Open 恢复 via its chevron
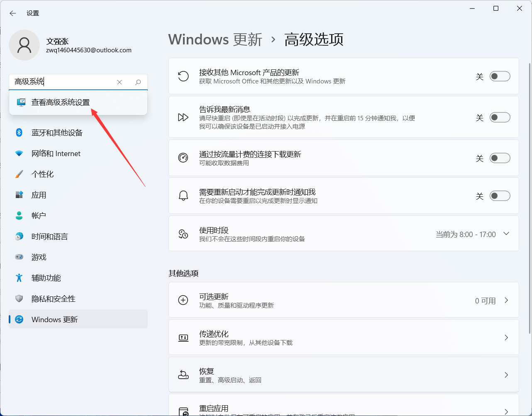Viewport: 532px width, 416px height. [x=506, y=375]
